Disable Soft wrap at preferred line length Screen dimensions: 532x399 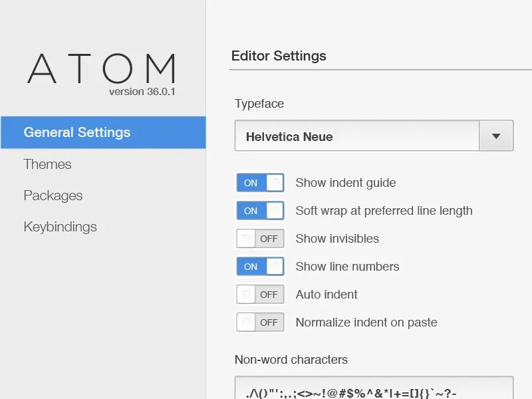click(x=260, y=210)
